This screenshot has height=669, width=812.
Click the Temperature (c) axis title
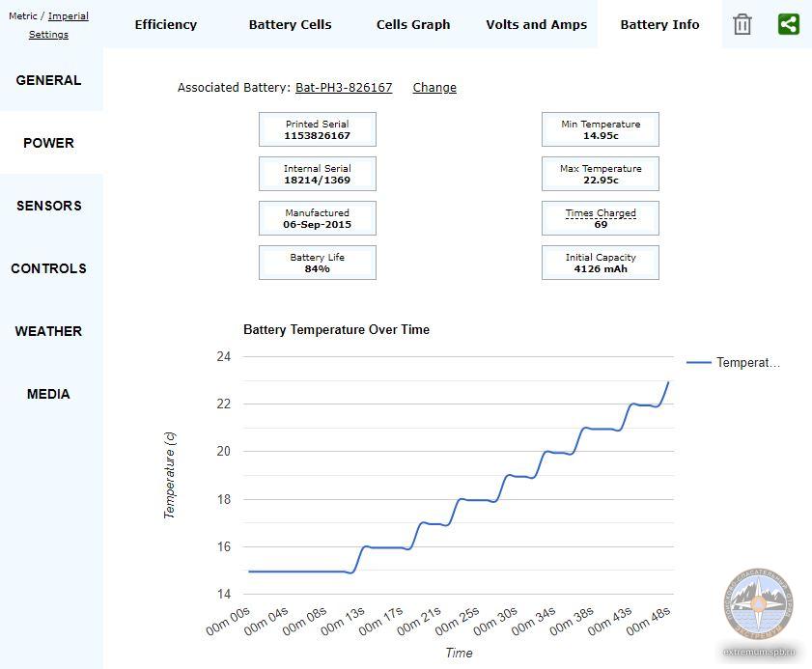pyautogui.click(x=169, y=475)
